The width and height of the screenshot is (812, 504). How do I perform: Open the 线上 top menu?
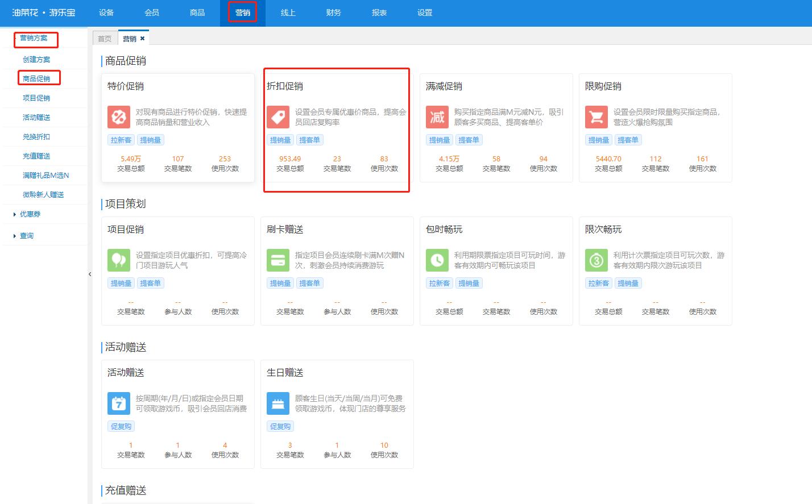[x=288, y=13]
